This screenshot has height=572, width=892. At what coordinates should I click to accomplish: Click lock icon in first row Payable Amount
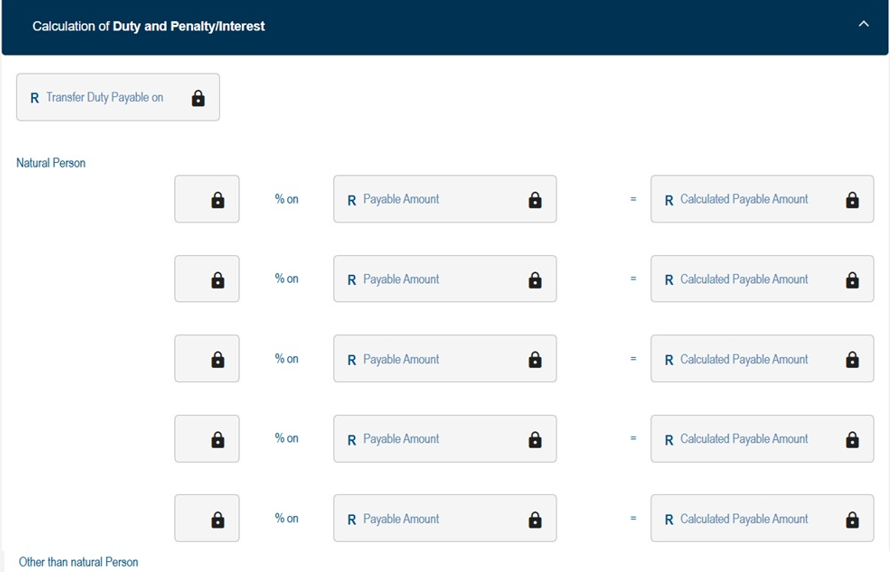[535, 200]
